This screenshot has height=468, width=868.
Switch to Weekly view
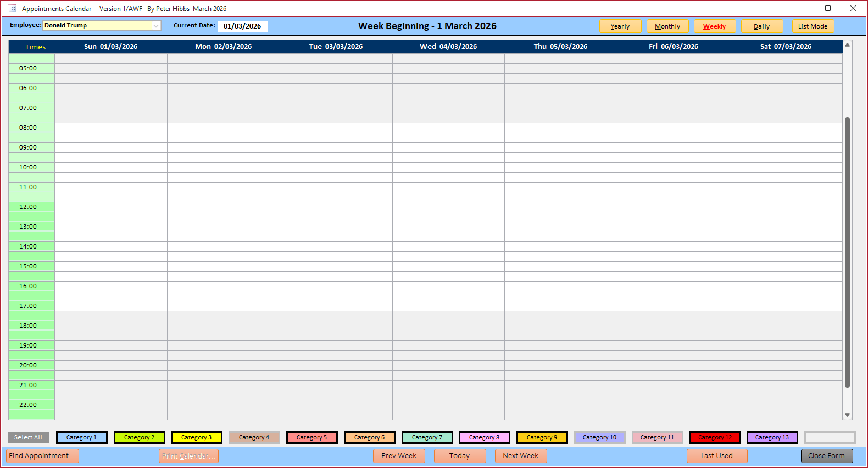(715, 26)
